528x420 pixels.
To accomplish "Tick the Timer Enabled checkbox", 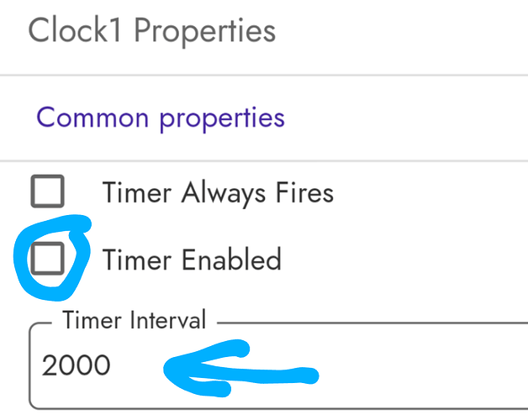I will 48,260.
